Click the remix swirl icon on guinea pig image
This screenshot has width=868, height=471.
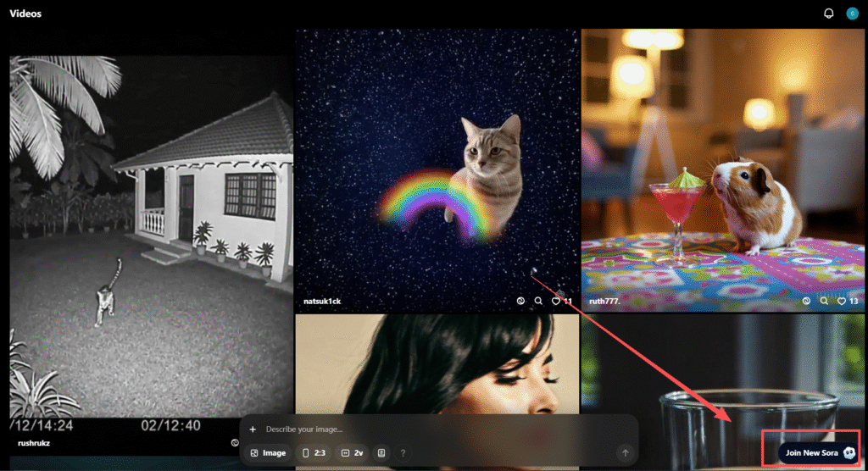click(805, 301)
